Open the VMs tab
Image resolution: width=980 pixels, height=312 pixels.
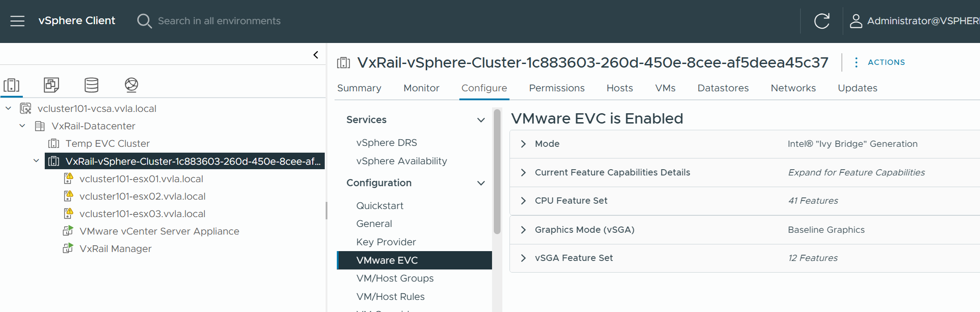pyautogui.click(x=665, y=88)
